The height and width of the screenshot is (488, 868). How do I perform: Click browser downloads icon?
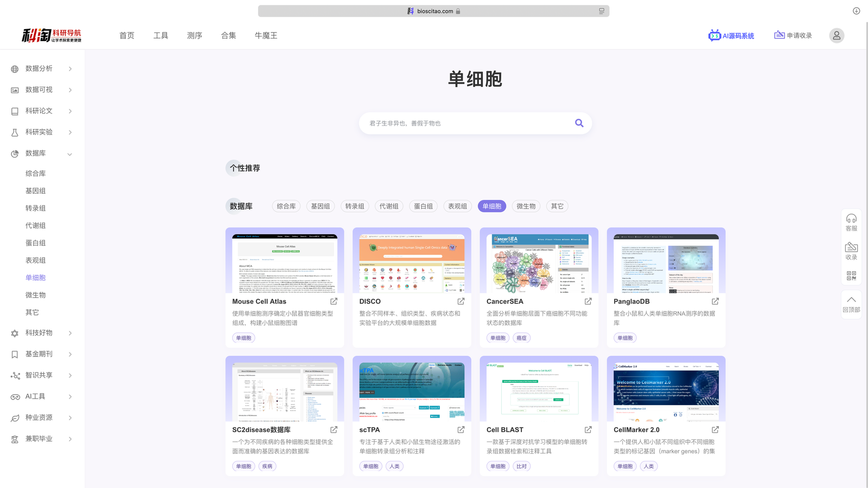click(x=856, y=11)
